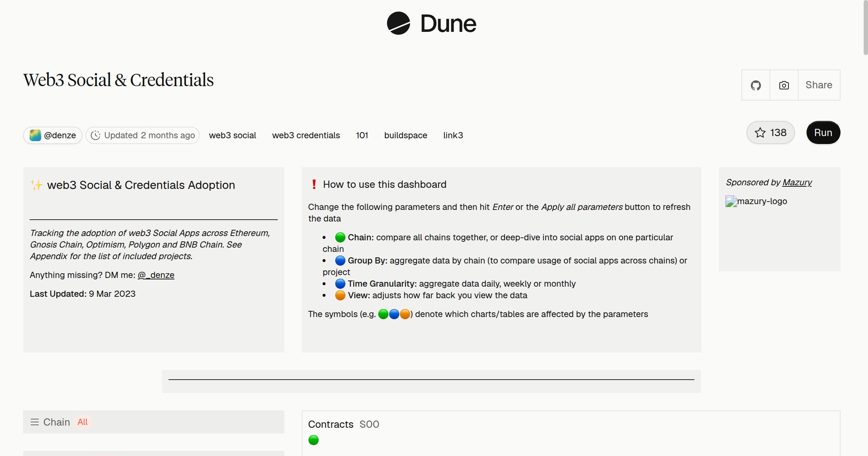Select the web3 credentials tag
This screenshot has height=456, width=868.
[306, 135]
